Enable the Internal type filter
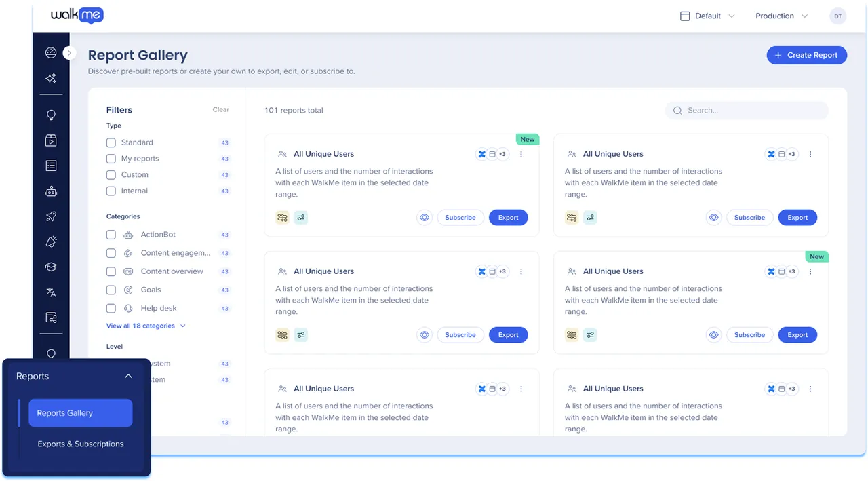 (111, 191)
